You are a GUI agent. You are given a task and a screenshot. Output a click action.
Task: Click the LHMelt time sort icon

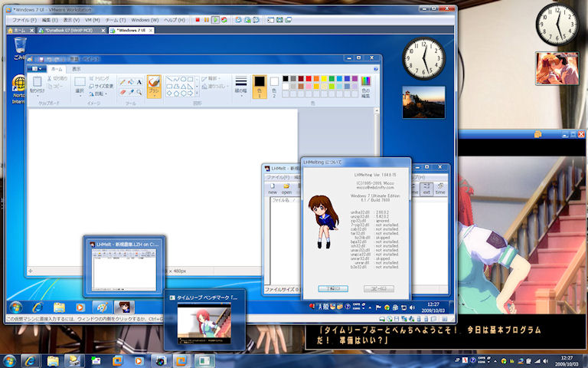pos(440,189)
